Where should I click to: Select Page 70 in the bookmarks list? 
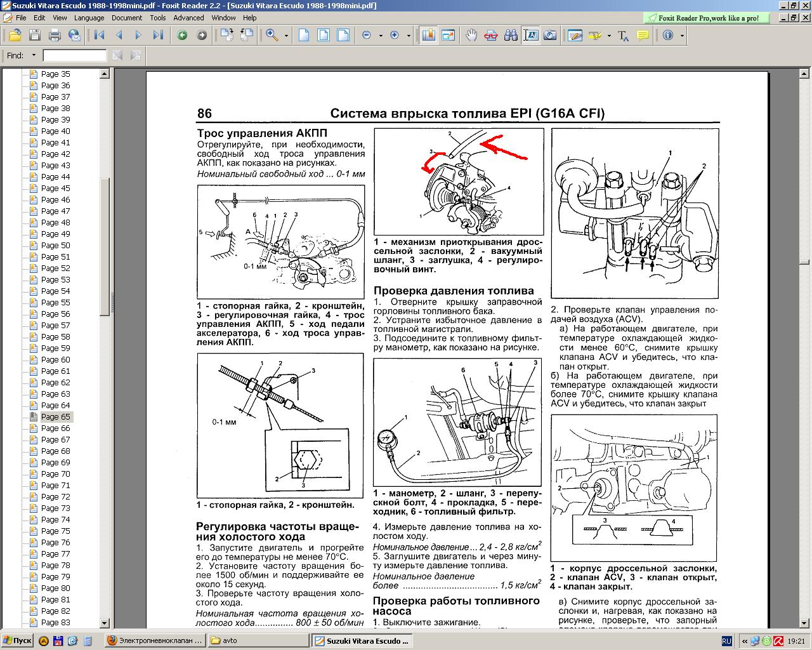point(55,474)
